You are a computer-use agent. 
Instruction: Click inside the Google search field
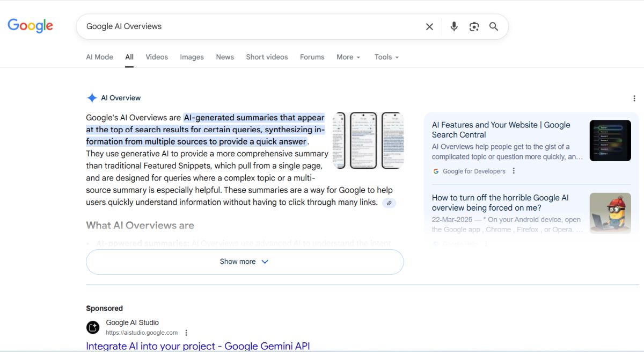coord(247,26)
